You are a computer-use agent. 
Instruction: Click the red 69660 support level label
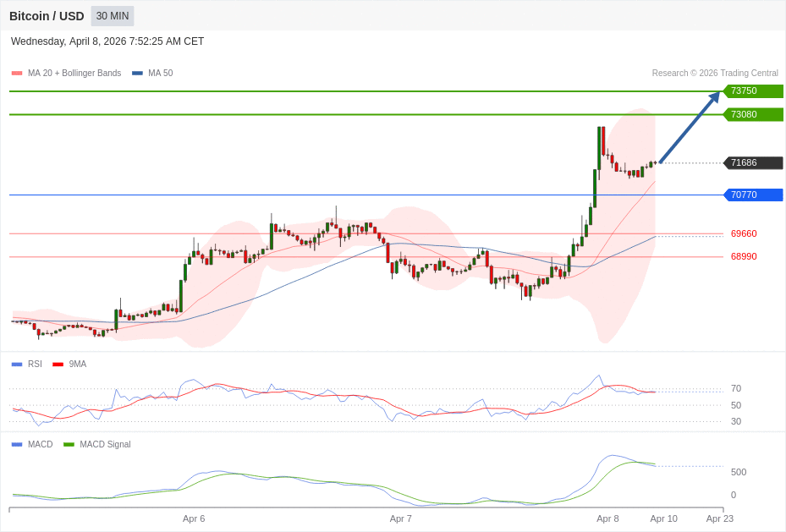(x=744, y=233)
